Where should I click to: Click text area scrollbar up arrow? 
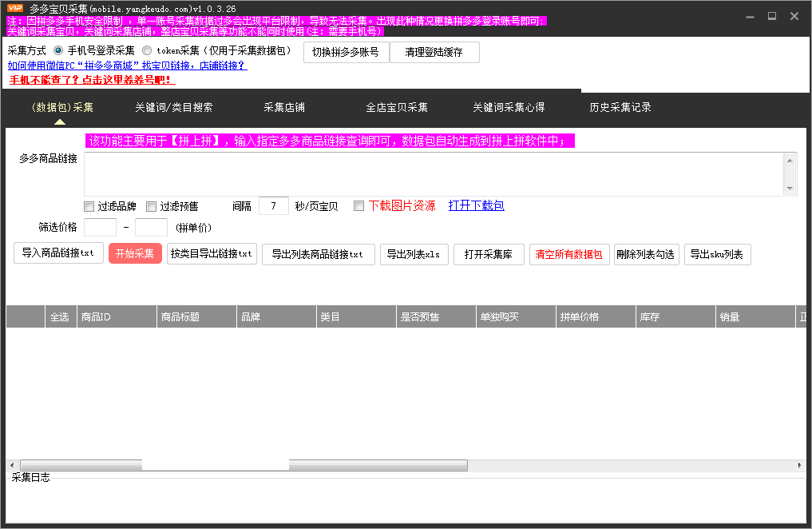click(x=790, y=161)
